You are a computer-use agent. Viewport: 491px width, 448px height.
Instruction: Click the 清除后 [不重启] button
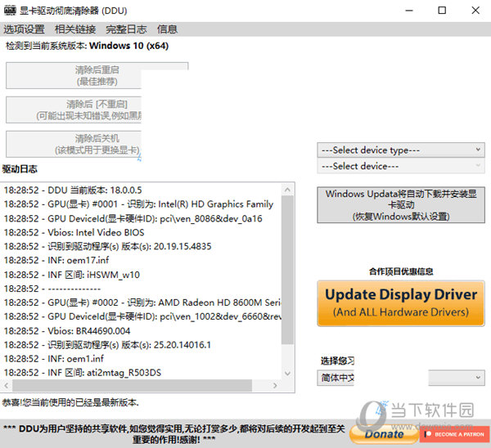(74, 110)
